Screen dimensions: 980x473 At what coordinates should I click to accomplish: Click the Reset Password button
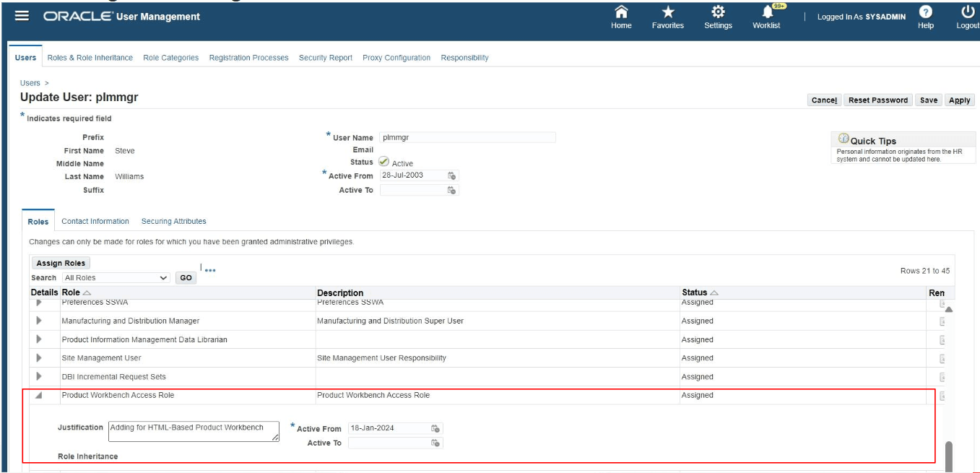[x=878, y=100]
